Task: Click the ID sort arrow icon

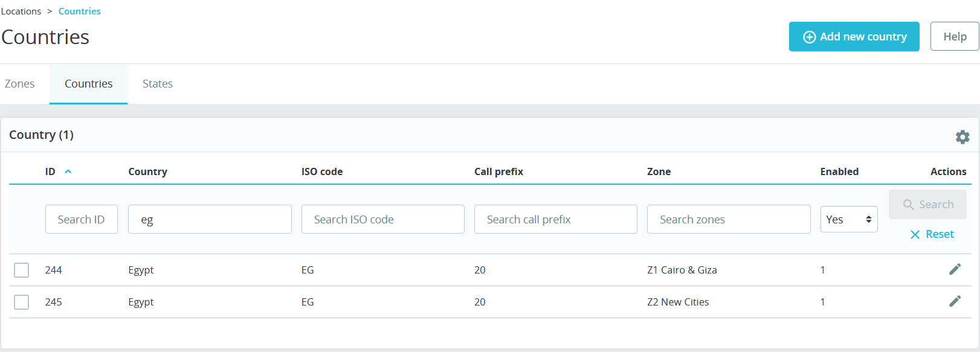Action: 68,171
